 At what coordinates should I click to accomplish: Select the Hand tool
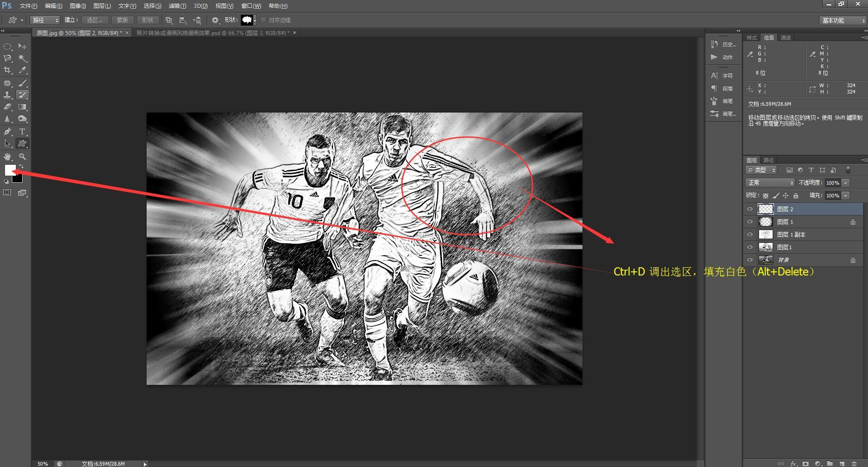pos(7,157)
